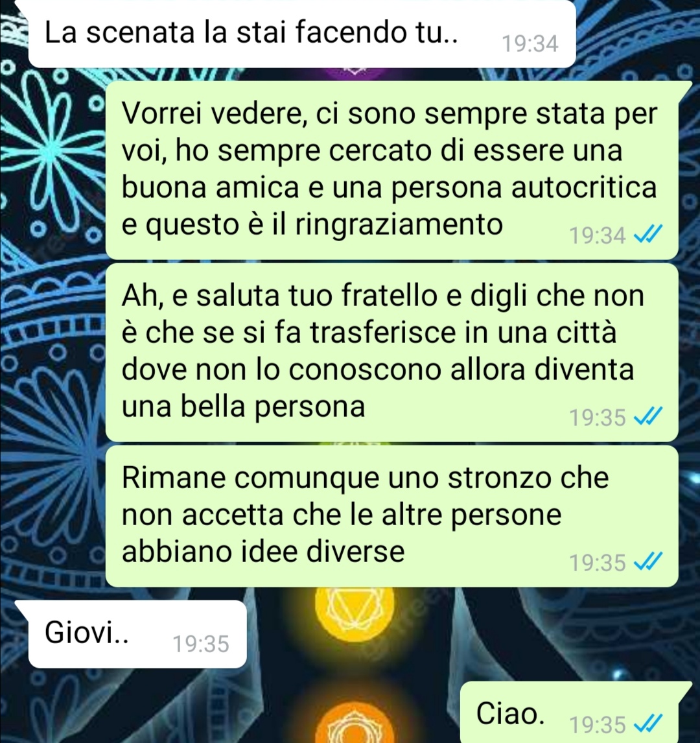The width and height of the screenshot is (700, 743).
Task: Tap read ticks on the "una bella persona" message
Action: 648,416
